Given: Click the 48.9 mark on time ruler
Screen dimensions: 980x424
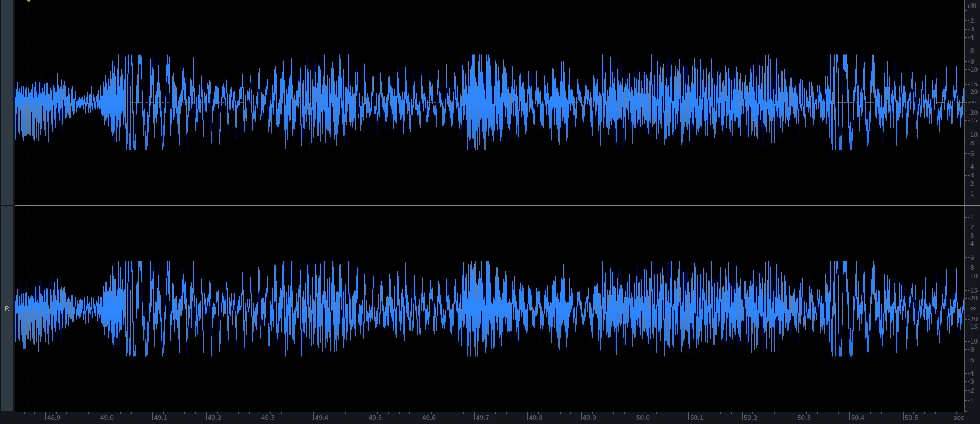Looking at the screenshot, I should (53, 418).
